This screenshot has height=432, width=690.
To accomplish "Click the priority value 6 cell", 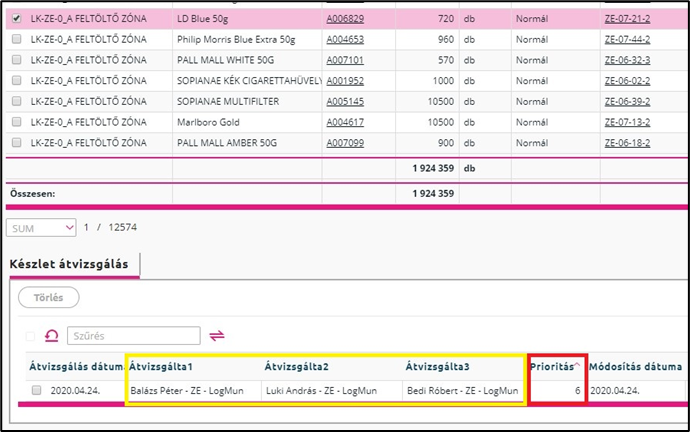I will tap(577, 391).
